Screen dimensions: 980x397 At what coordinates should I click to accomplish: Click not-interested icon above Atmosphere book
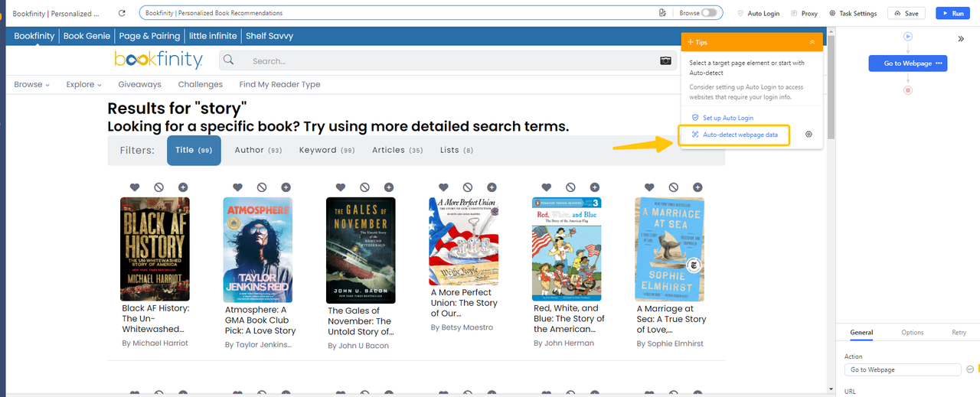click(262, 187)
